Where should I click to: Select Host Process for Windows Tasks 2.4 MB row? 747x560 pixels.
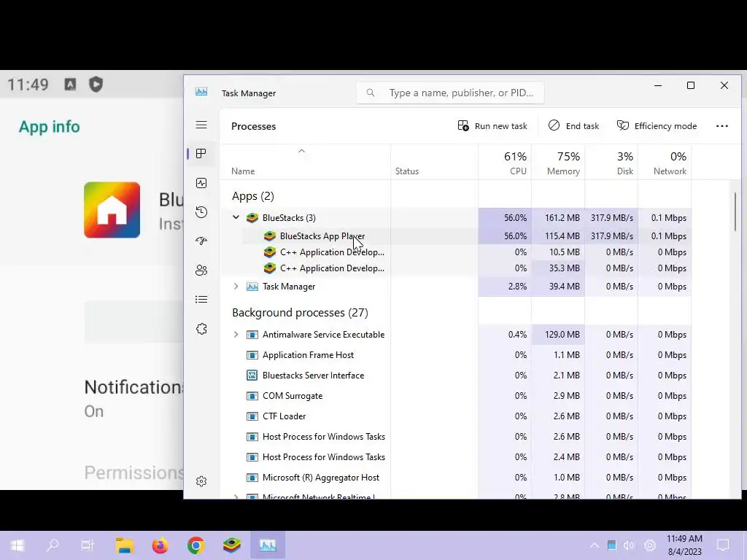point(323,457)
